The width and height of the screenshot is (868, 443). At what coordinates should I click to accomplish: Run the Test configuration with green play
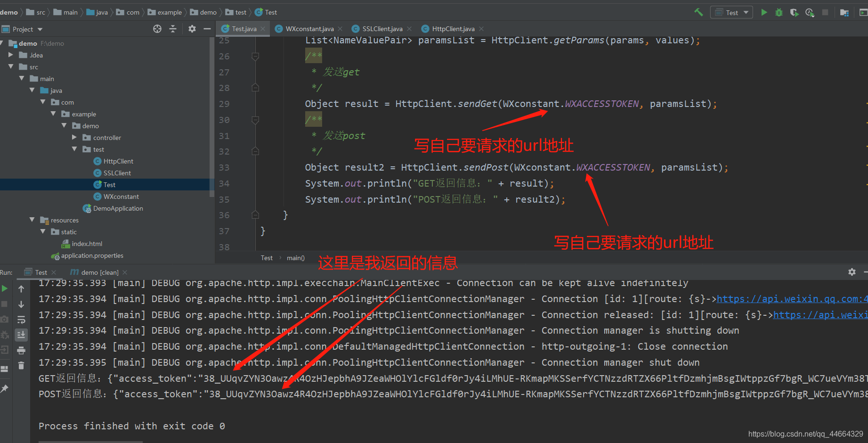[764, 12]
